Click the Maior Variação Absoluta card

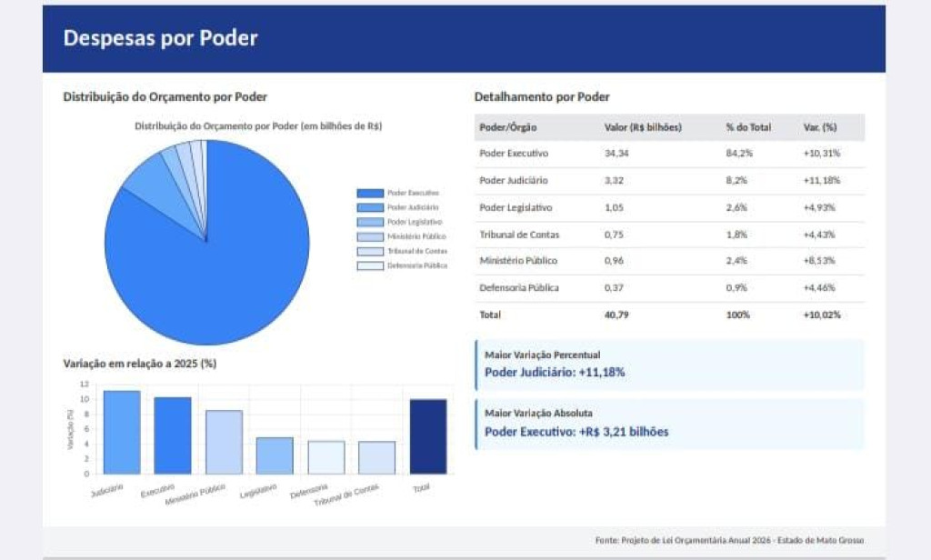(x=669, y=424)
